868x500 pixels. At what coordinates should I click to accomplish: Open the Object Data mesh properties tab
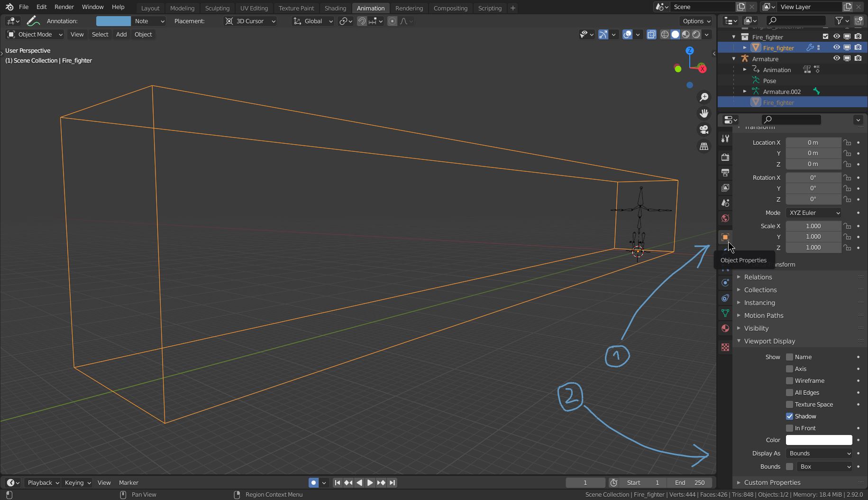pyautogui.click(x=725, y=313)
